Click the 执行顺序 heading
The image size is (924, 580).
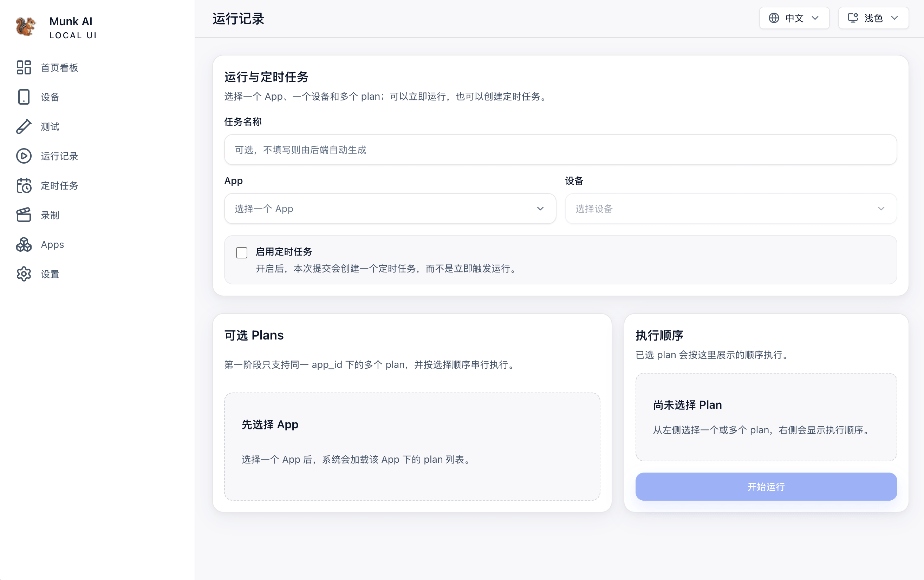(659, 335)
